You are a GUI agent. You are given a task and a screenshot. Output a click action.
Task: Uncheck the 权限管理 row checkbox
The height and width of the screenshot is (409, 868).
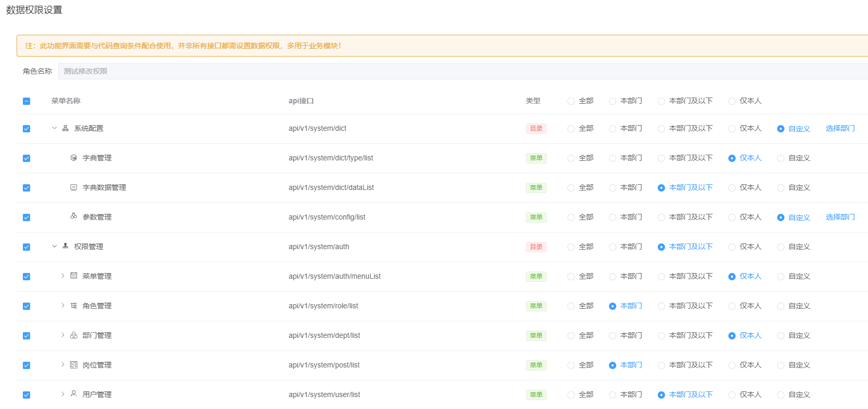[26, 247]
